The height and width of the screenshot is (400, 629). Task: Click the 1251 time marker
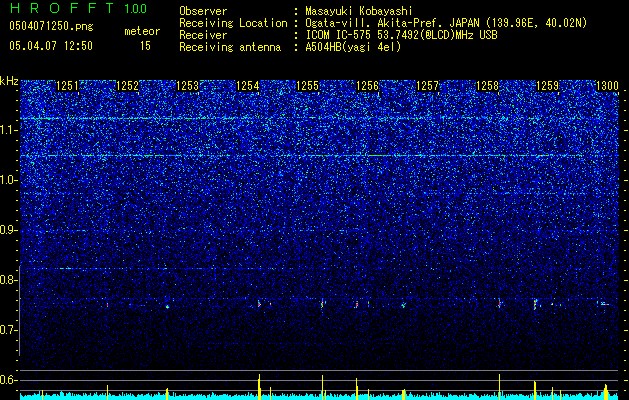[x=67, y=85]
